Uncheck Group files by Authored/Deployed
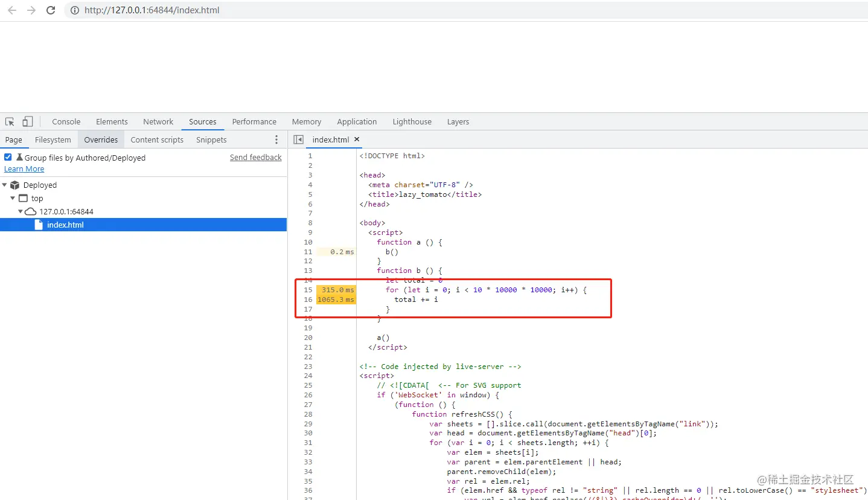868x500 pixels. (x=8, y=157)
